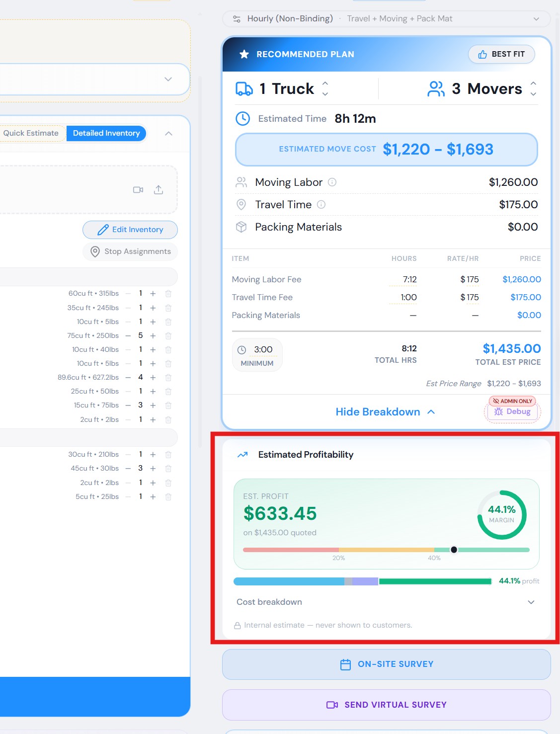Click the ESTIMATED MOVE COST $1,220 – $1,693 banner

click(387, 149)
